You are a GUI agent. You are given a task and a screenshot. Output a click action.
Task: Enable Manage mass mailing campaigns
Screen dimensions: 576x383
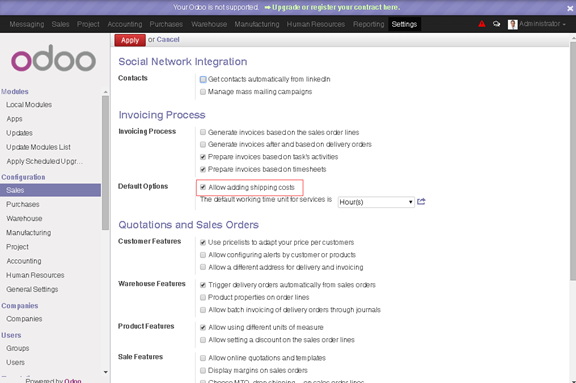pyautogui.click(x=203, y=92)
